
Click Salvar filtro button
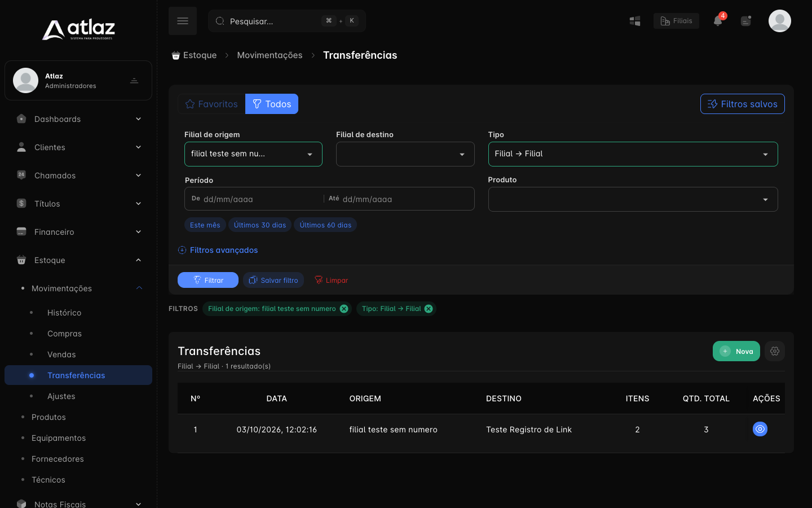[x=273, y=280]
